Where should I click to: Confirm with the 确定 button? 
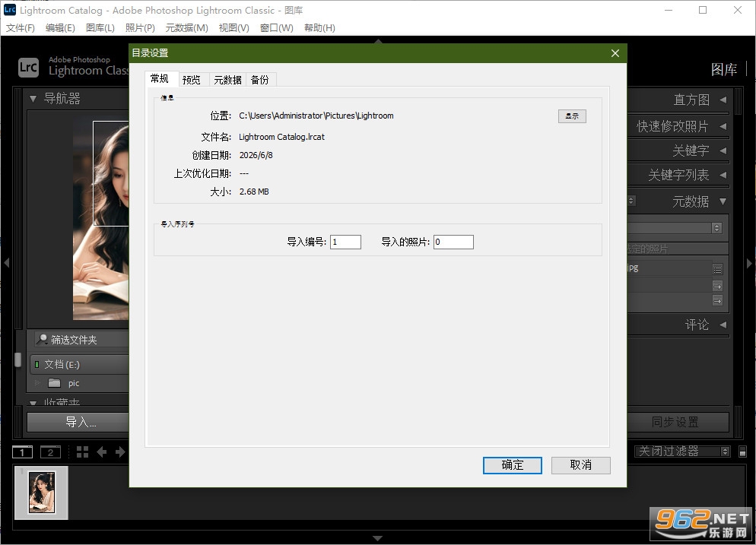coord(513,465)
